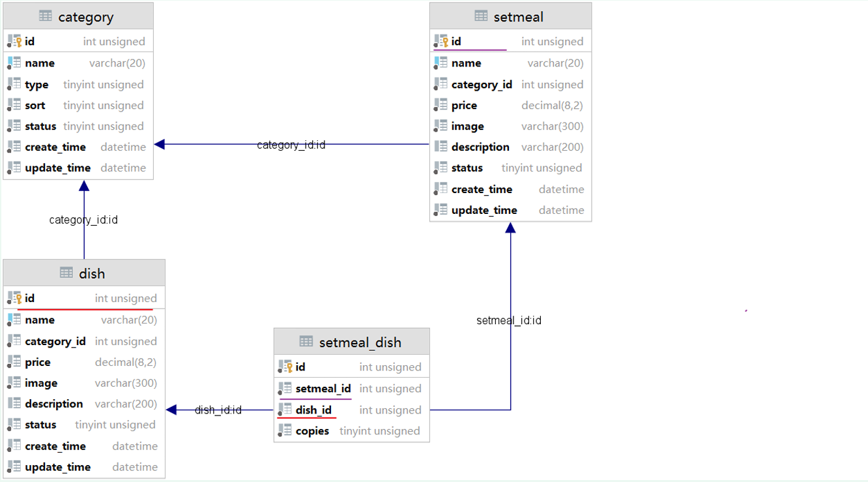This screenshot has width=868, height=482.
Task: Click column icon beside setmeal_dish dish_id
Action: (x=285, y=410)
